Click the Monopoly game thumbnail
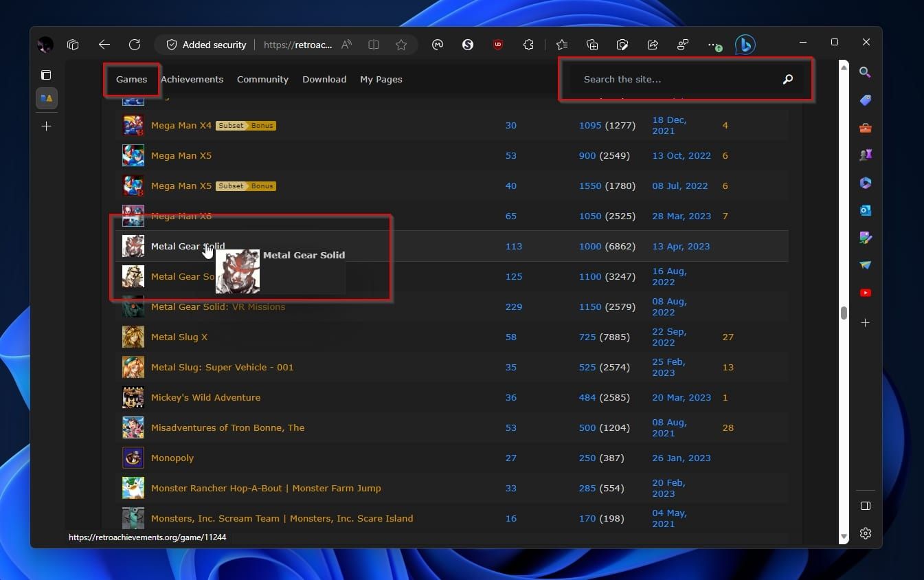 (x=133, y=458)
